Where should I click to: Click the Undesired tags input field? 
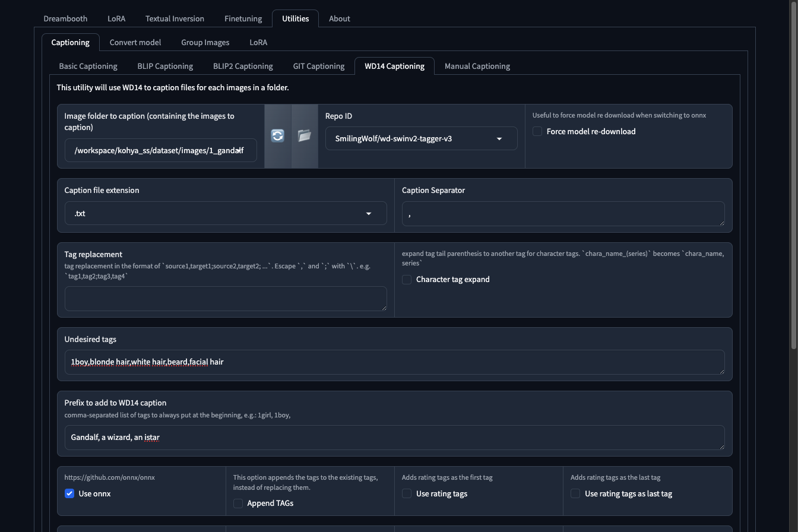[395, 362]
